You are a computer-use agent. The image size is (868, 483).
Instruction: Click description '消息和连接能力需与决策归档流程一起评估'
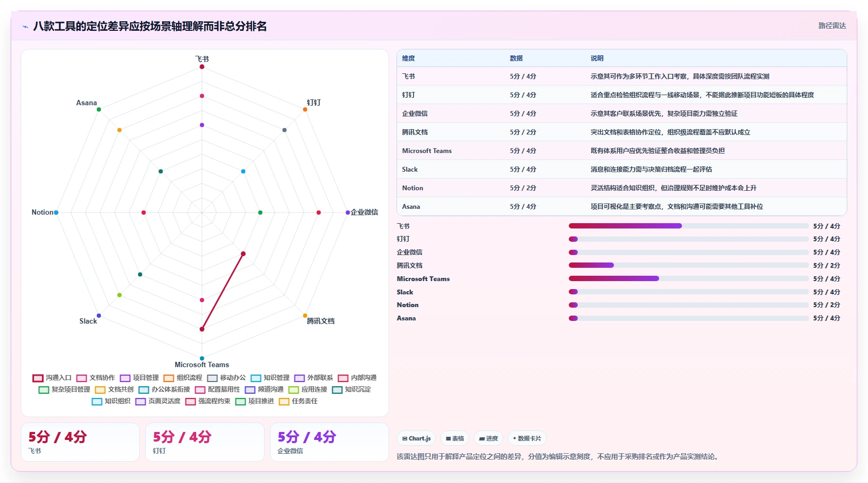point(651,170)
